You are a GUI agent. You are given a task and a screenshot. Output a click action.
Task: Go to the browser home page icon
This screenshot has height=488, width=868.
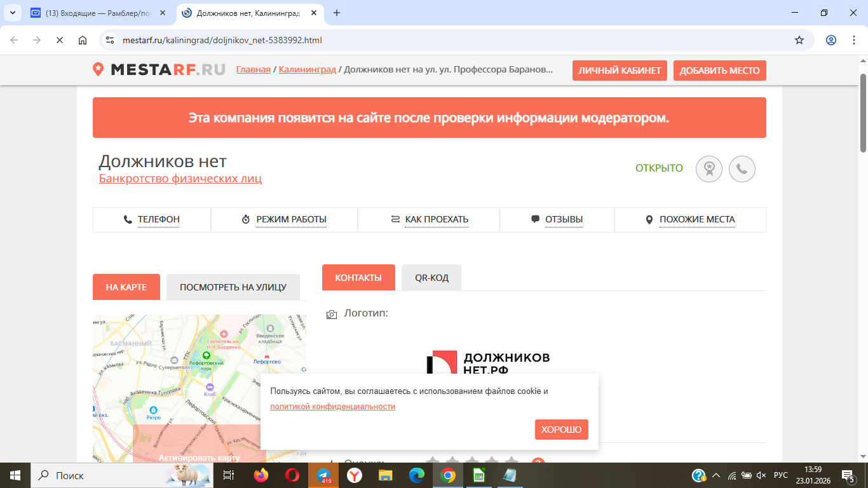[83, 40]
